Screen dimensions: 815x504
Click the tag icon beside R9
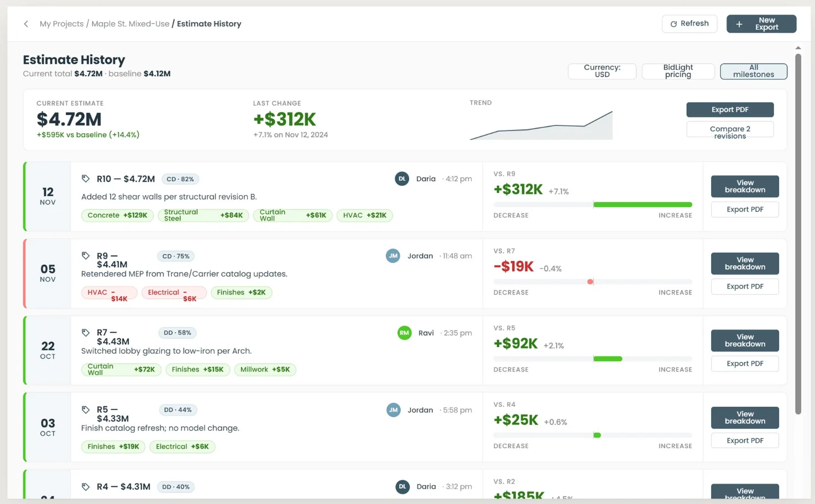coord(86,256)
